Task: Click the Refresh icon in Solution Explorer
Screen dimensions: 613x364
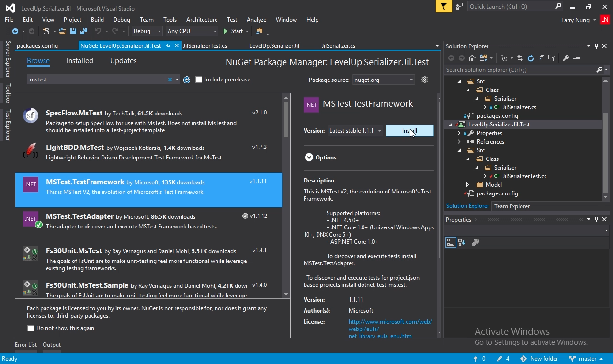Action: (531, 58)
